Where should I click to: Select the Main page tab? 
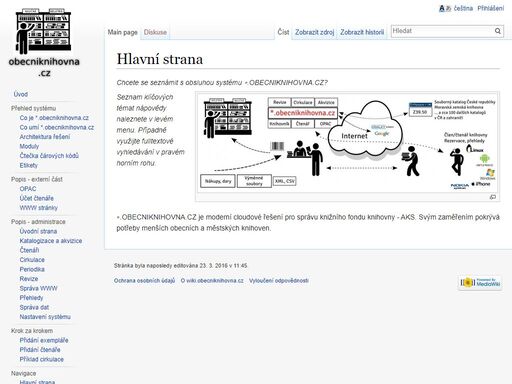click(122, 32)
